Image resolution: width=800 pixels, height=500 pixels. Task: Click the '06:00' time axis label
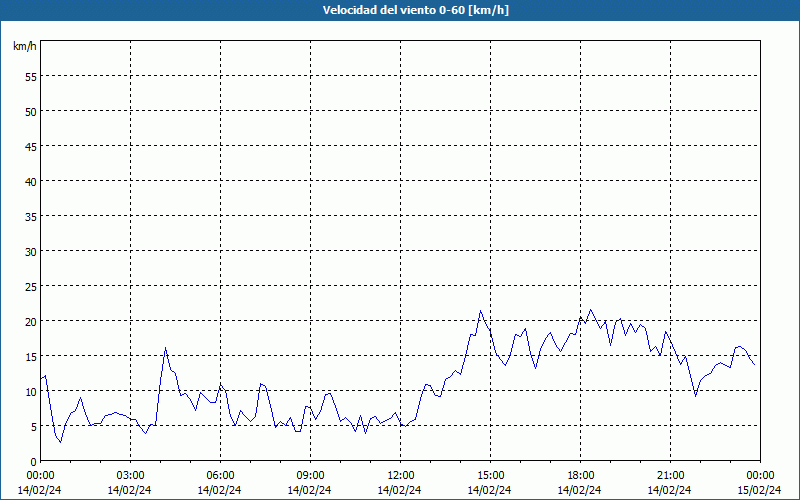[220, 476]
